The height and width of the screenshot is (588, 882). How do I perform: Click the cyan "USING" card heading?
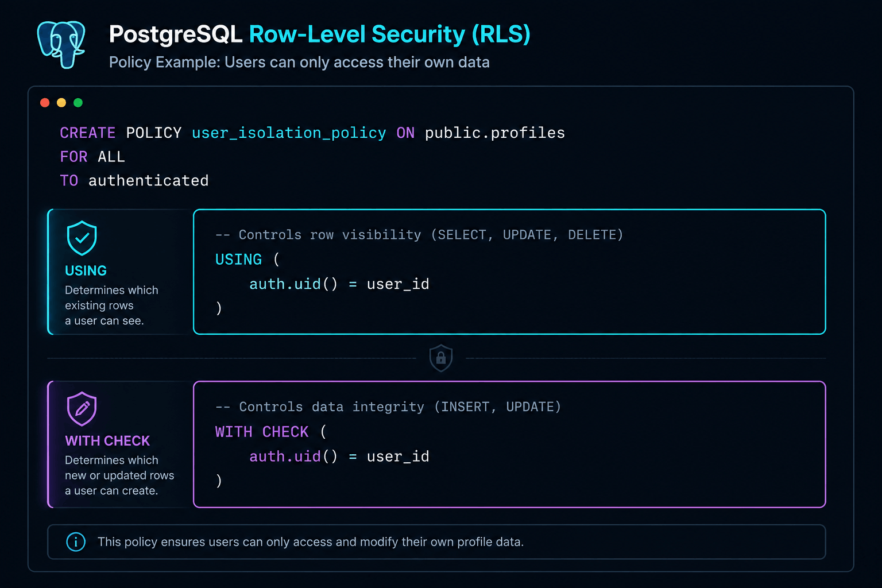click(86, 270)
